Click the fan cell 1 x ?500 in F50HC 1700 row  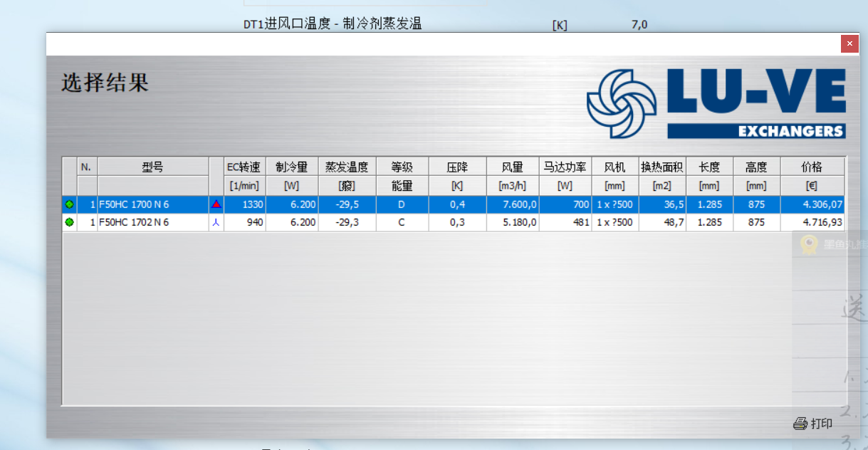tap(615, 204)
